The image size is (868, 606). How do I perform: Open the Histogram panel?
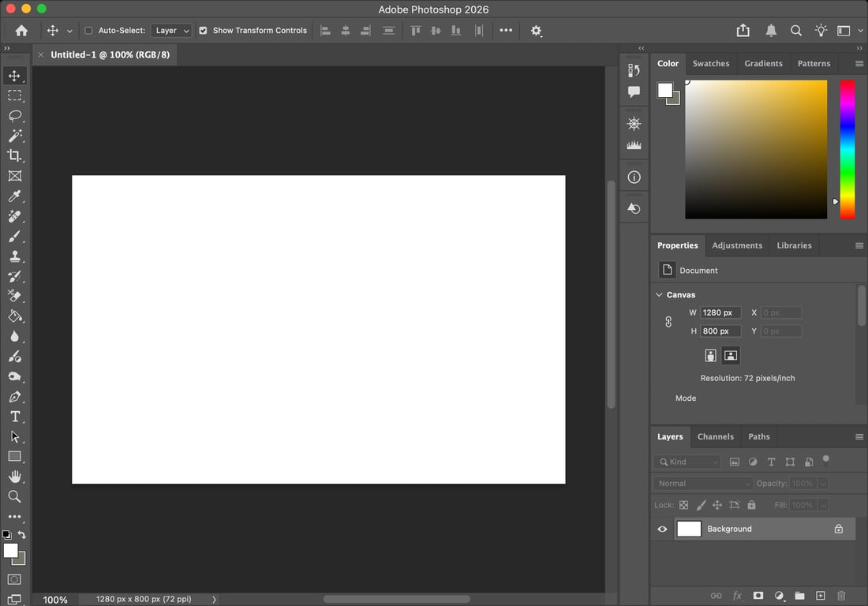click(634, 145)
